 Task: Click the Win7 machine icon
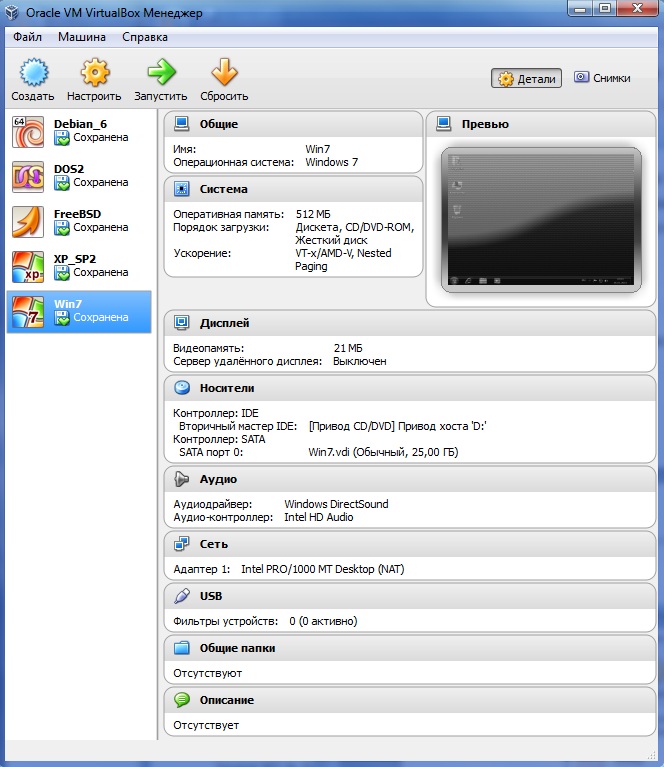click(28, 312)
